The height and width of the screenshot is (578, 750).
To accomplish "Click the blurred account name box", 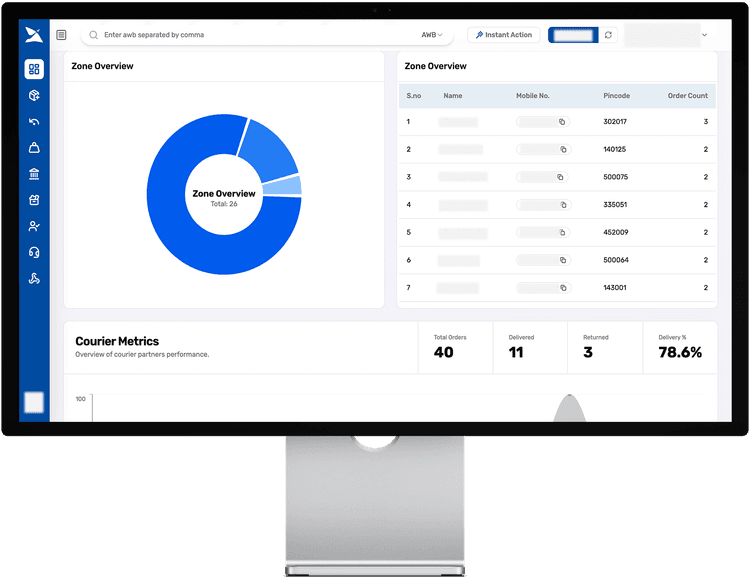I will [662, 35].
